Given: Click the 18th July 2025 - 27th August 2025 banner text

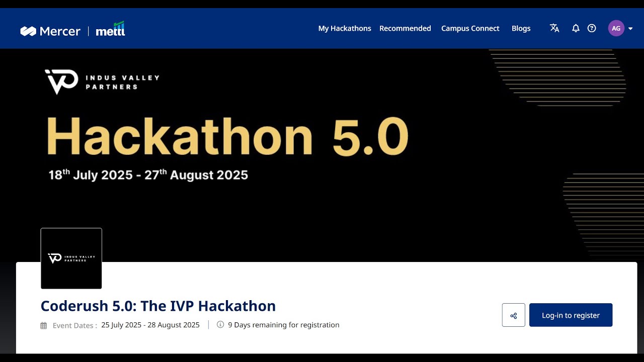Looking at the screenshot, I should pyautogui.click(x=148, y=174).
